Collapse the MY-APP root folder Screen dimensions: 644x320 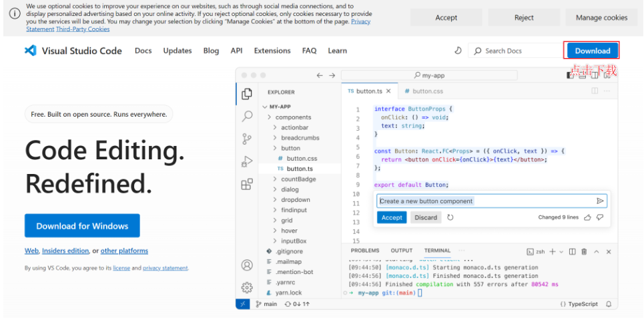pyautogui.click(x=264, y=107)
